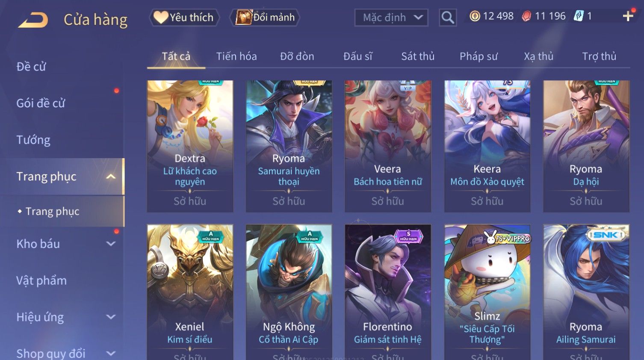Switch to the Tiến hóa tab

click(x=236, y=56)
